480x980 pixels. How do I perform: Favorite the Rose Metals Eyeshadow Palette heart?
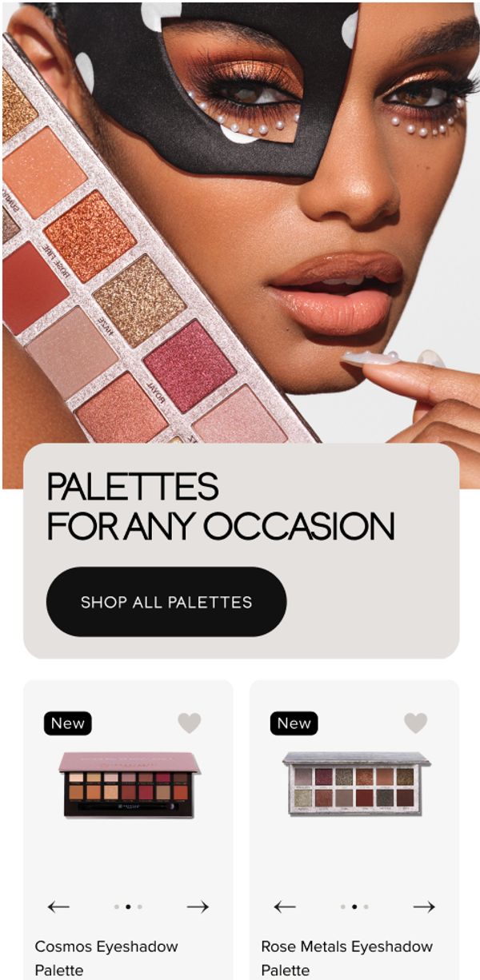[x=416, y=723]
